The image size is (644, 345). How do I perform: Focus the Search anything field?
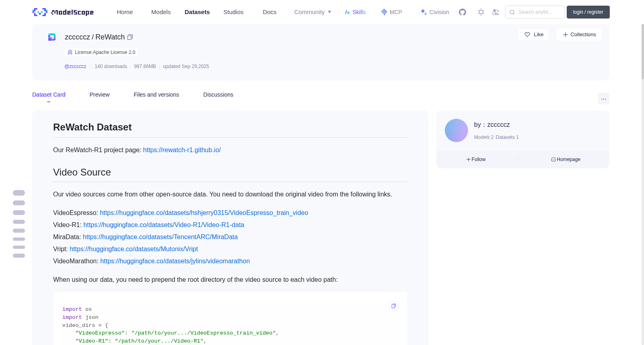tap(535, 12)
